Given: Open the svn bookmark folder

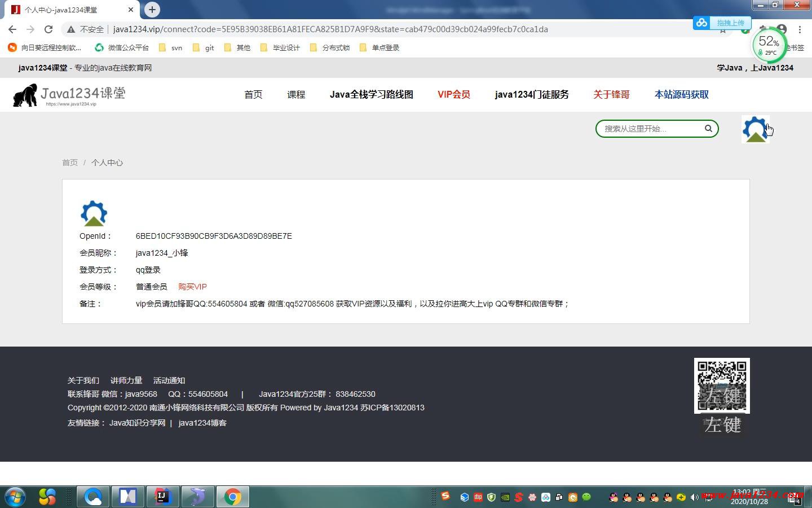Looking at the screenshot, I should tap(170, 47).
